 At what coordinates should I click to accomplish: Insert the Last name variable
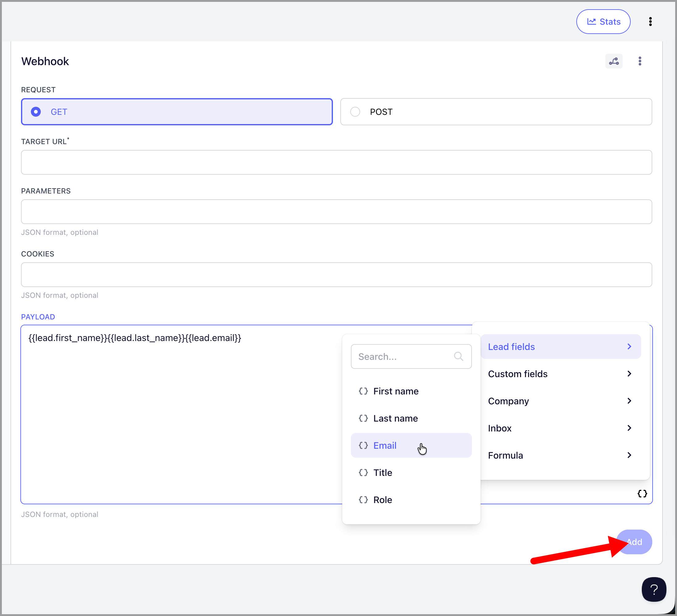411,418
